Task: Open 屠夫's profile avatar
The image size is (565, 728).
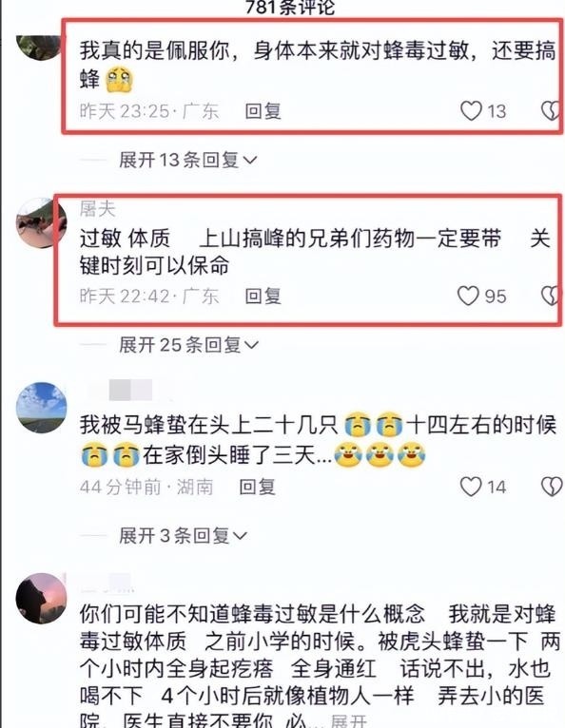Action: pyautogui.click(x=41, y=222)
